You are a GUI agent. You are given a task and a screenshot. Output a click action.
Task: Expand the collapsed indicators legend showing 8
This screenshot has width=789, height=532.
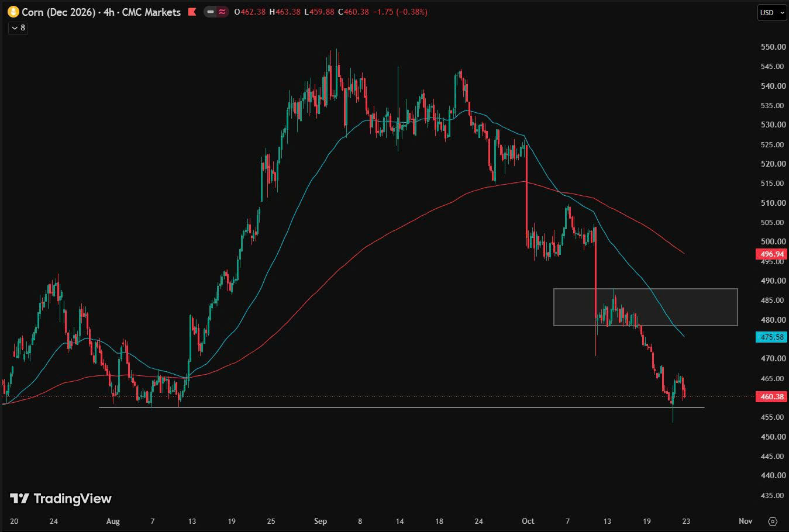pos(18,27)
